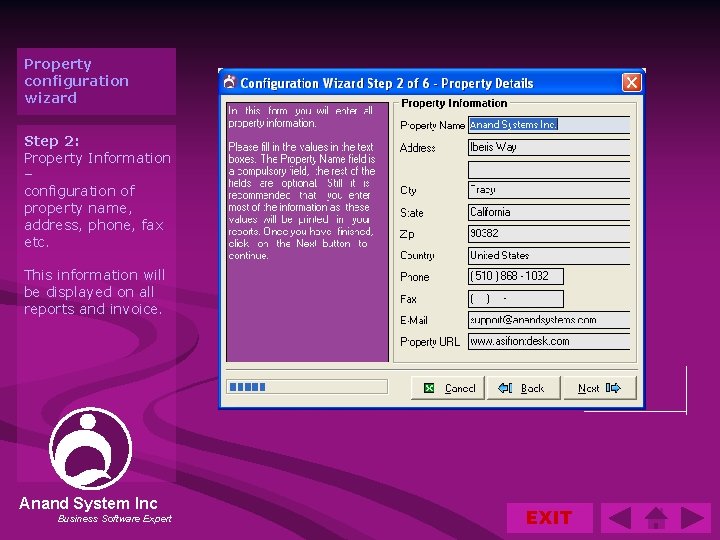Click the 'Property URL' label

pos(429,342)
